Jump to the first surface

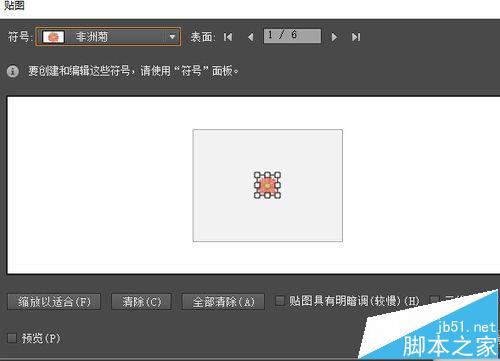(x=228, y=37)
